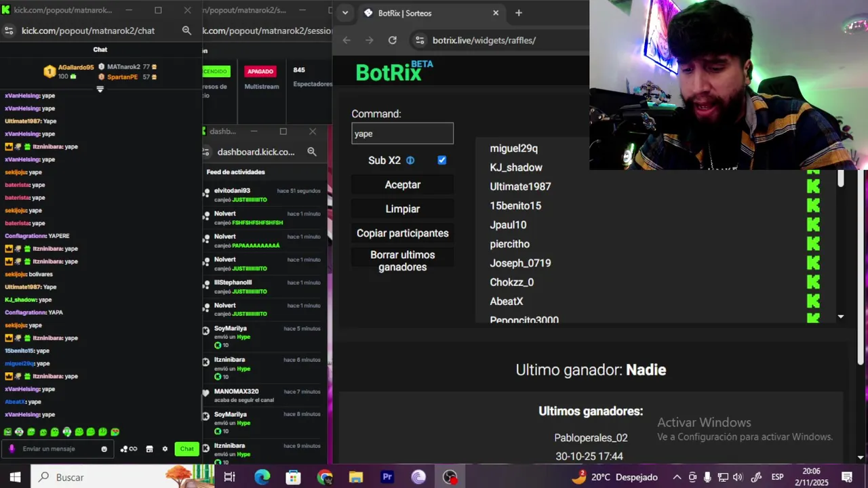
Task: Click the participants list scrollbar thumb
Action: (x=840, y=178)
